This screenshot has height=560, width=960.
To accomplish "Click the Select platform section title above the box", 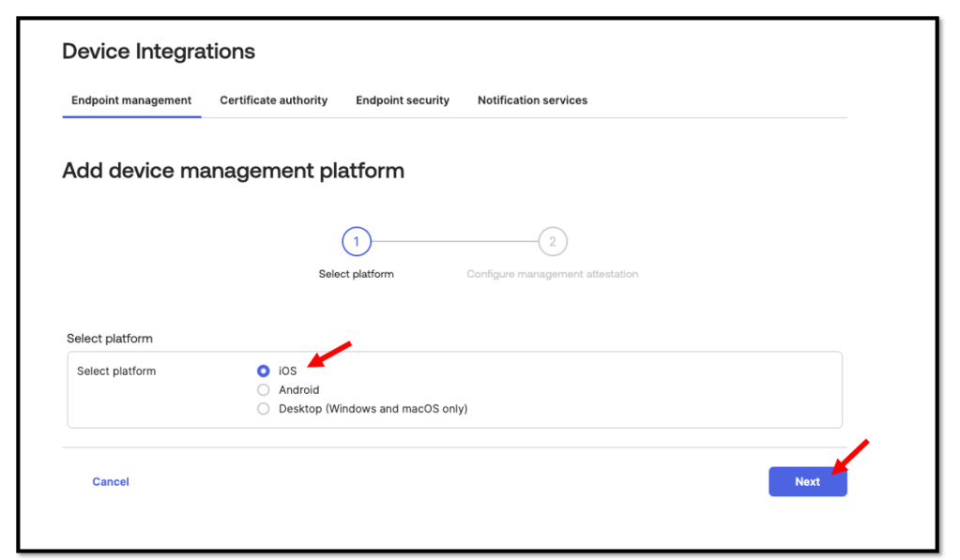I will point(110,339).
